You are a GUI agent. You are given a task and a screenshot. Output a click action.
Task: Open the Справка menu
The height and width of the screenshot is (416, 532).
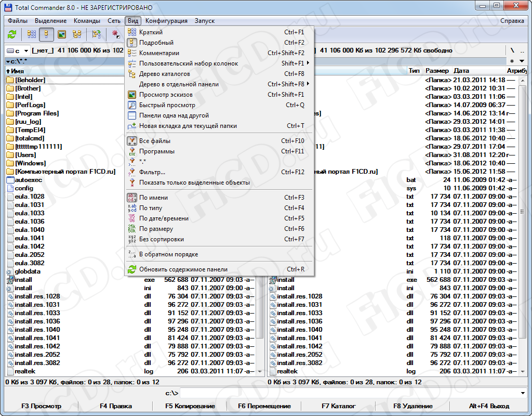512,21
